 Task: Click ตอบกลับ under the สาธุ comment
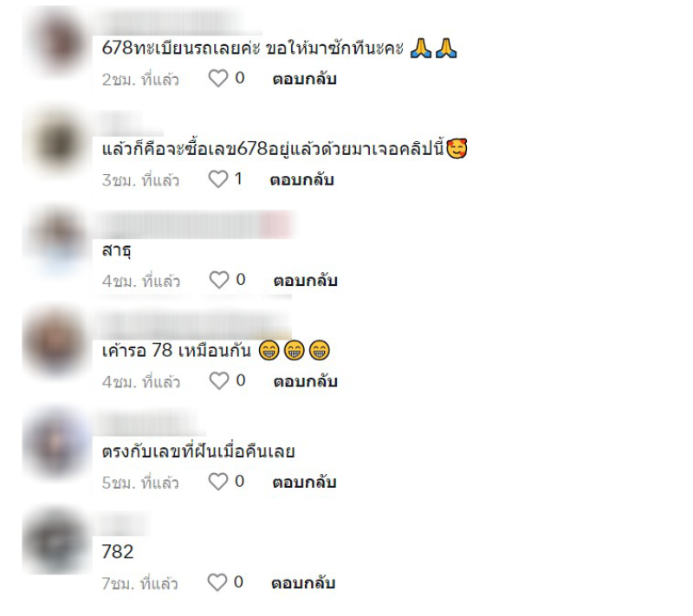(x=306, y=281)
